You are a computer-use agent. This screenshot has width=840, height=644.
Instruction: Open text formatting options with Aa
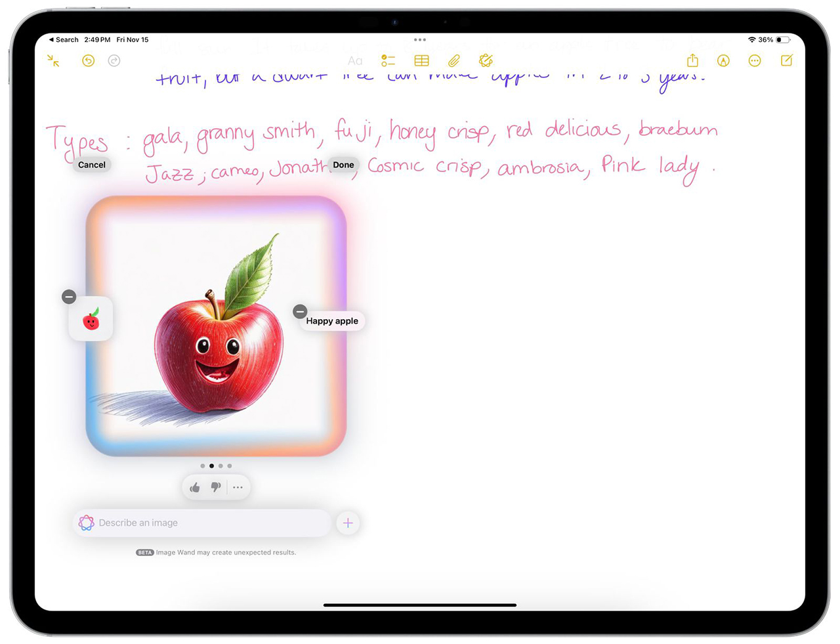coord(355,60)
